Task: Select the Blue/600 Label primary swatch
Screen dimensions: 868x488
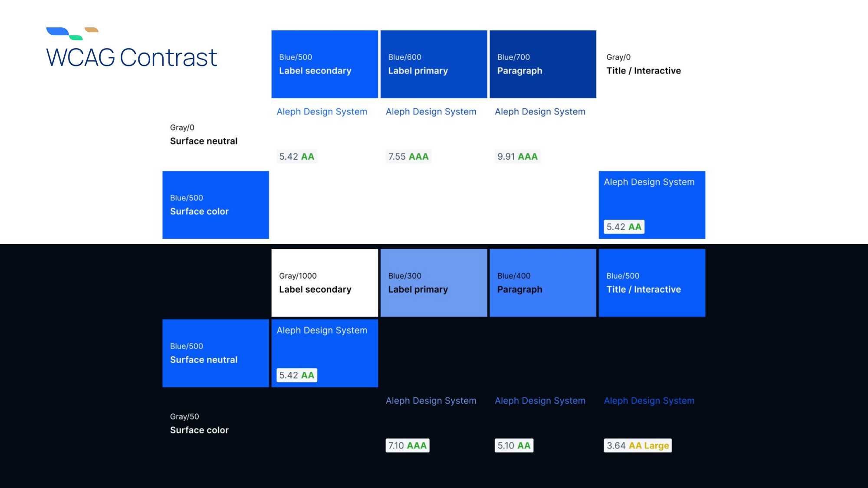Action: pyautogui.click(x=434, y=64)
